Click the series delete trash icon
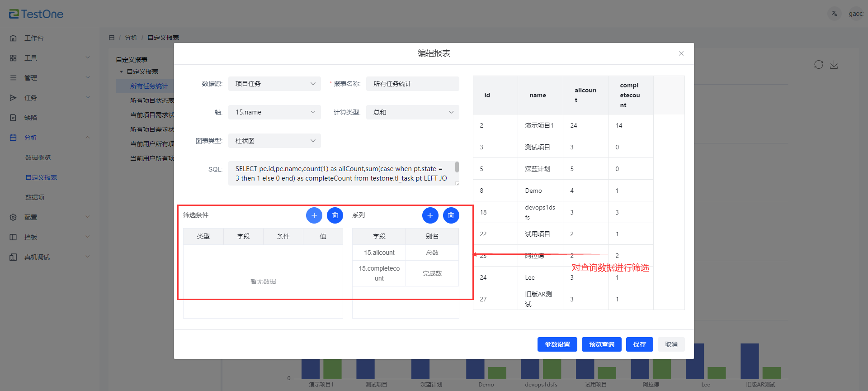This screenshot has width=868, height=391. pos(451,215)
